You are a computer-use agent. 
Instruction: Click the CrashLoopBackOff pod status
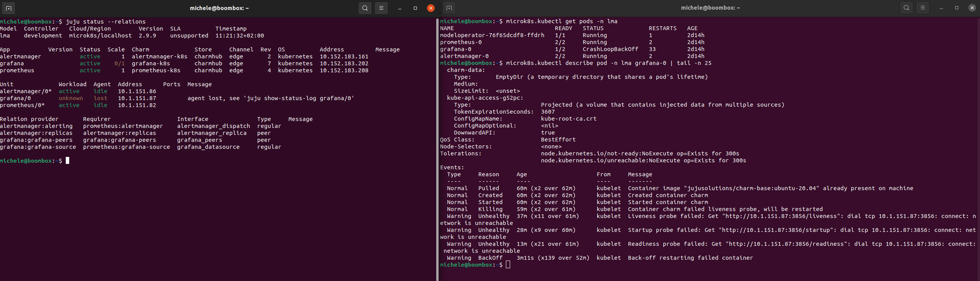(x=610, y=49)
